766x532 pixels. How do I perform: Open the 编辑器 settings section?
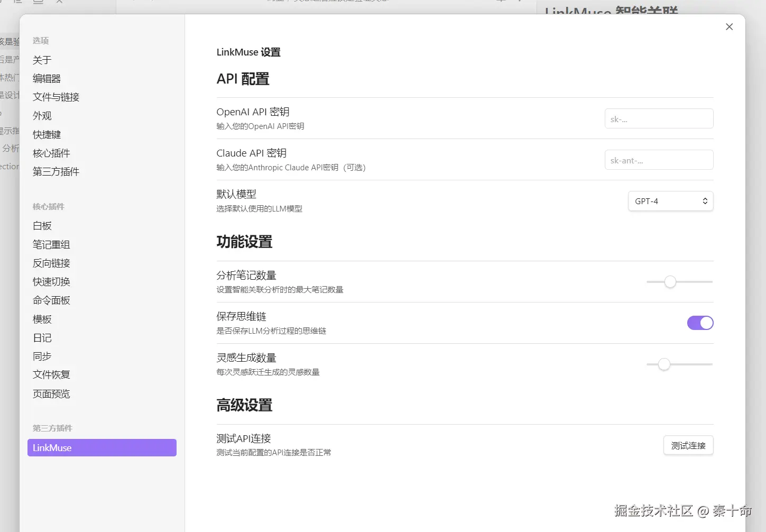click(x=47, y=78)
